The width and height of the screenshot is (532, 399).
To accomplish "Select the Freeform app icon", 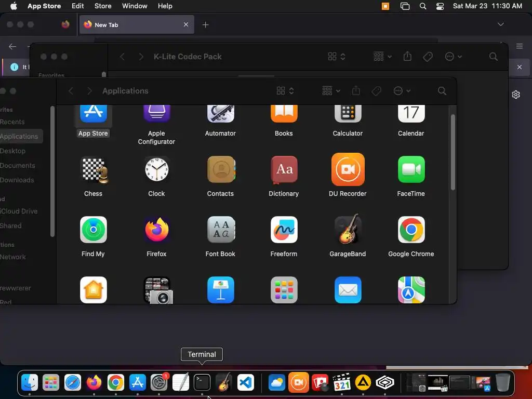I will pyautogui.click(x=284, y=230).
